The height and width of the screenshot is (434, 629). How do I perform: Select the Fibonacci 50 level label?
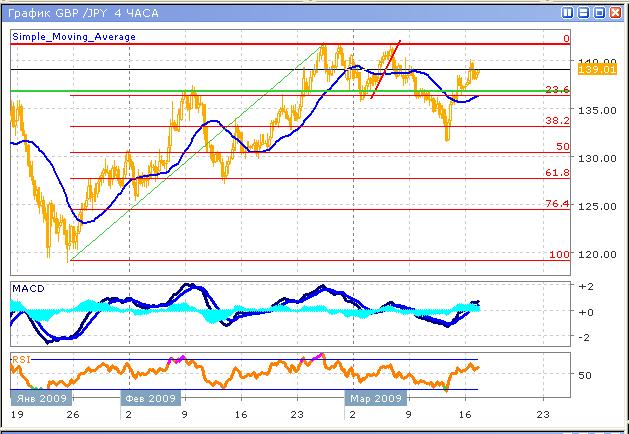562,146
